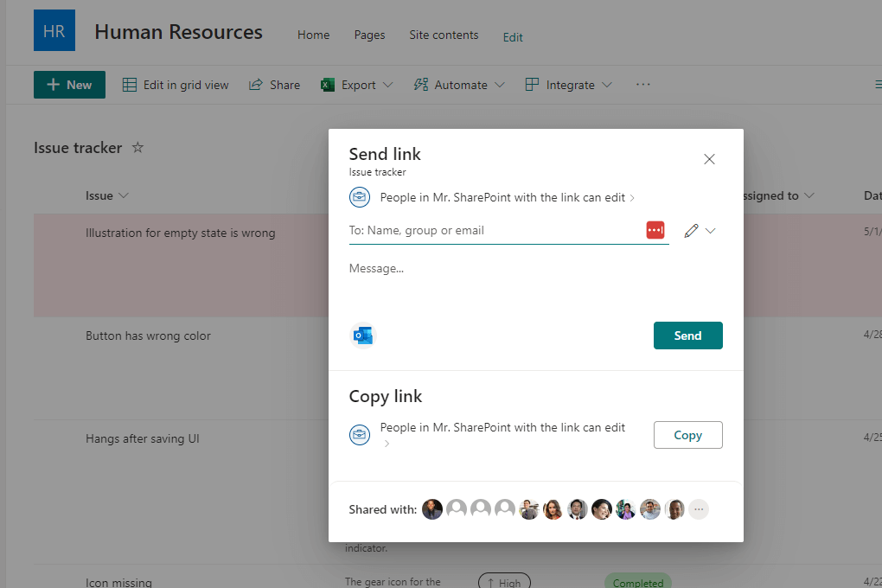Click the Completed status pill
The width and height of the screenshot is (882, 588).
click(638, 582)
